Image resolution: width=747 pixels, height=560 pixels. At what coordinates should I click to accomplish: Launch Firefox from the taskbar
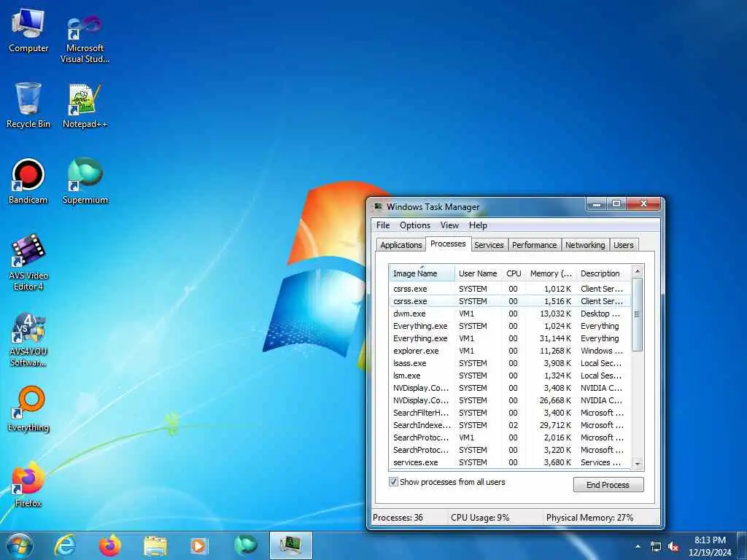pyautogui.click(x=109, y=545)
